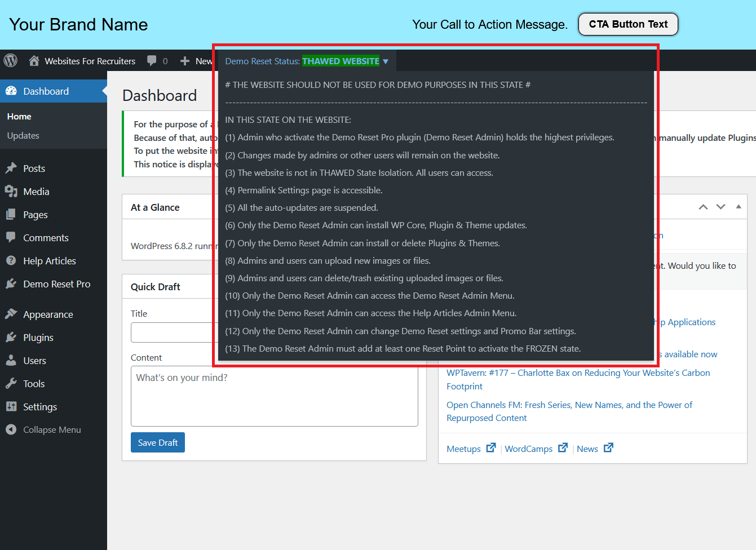Toggle widget panel with the small triangle
Screen dimensions: 756x550
coord(739,207)
